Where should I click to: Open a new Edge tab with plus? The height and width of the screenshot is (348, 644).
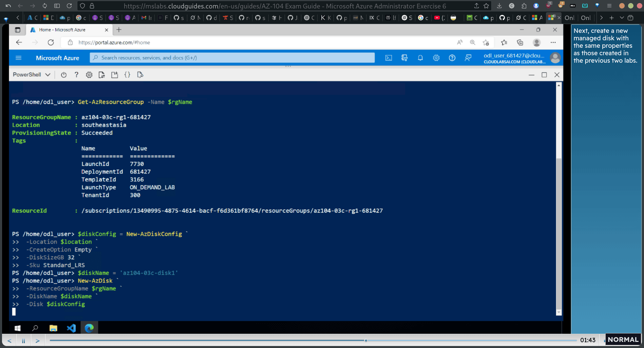click(119, 30)
